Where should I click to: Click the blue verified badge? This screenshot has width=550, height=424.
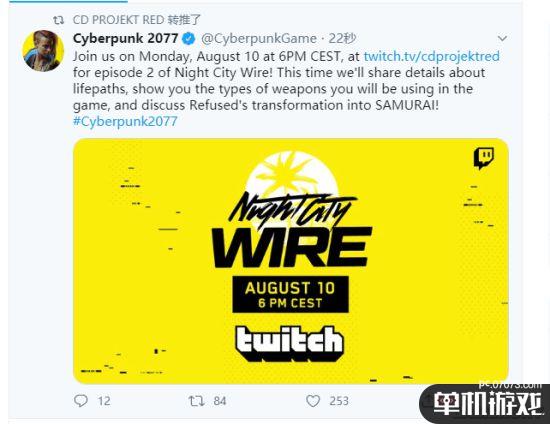tap(189, 39)
